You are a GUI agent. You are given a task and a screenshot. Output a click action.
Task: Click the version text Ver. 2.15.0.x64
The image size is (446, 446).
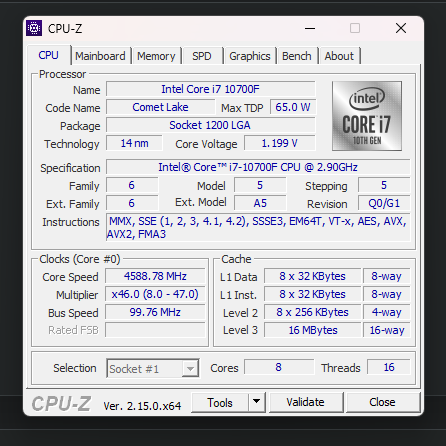point(142,406)
